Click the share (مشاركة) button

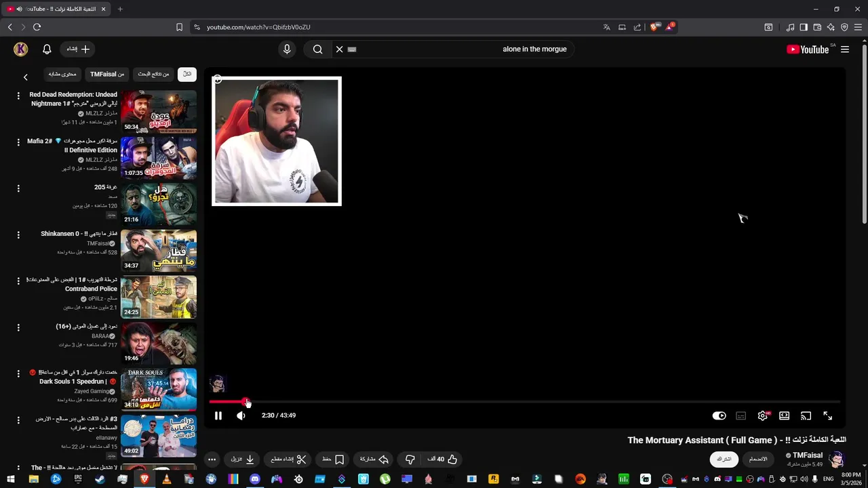pyautogui.click(x=374, y=459)
